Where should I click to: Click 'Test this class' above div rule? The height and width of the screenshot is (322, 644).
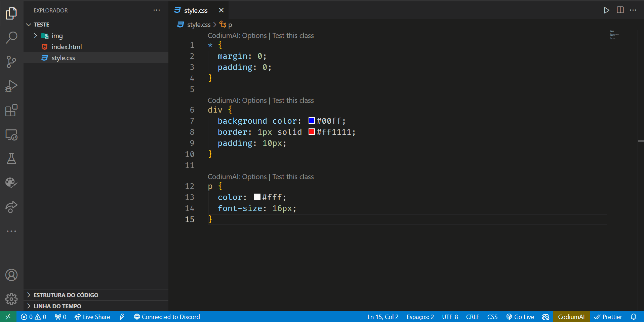tap(293, 100)
